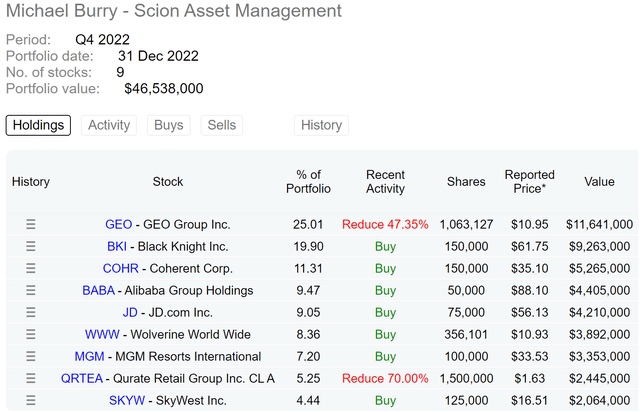
Task: Click the portfolio value $46,538,000
Action: point(164,89)
